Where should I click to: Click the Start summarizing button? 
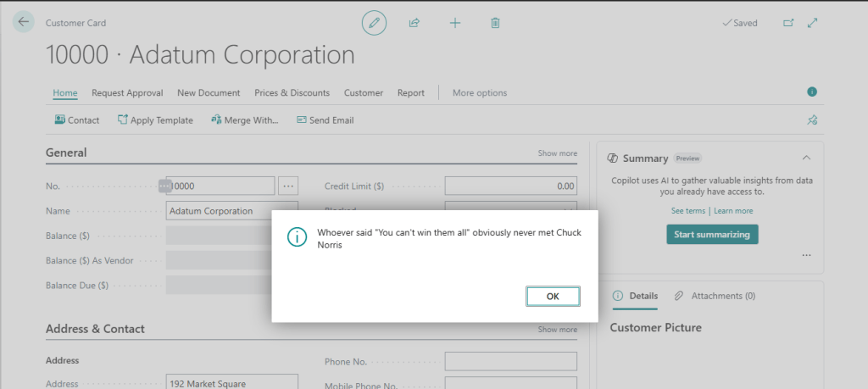712,234
